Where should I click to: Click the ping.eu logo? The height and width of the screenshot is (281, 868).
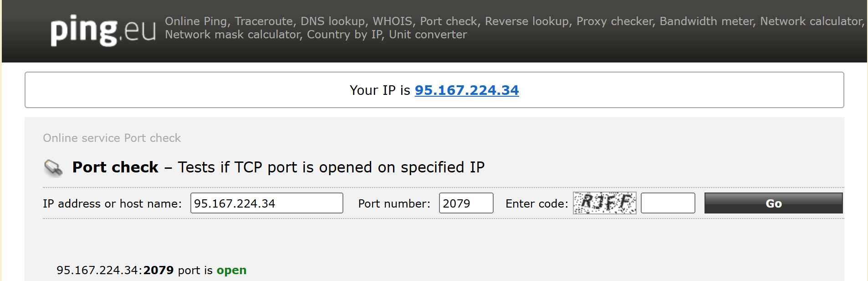click(x=103, y=30)
